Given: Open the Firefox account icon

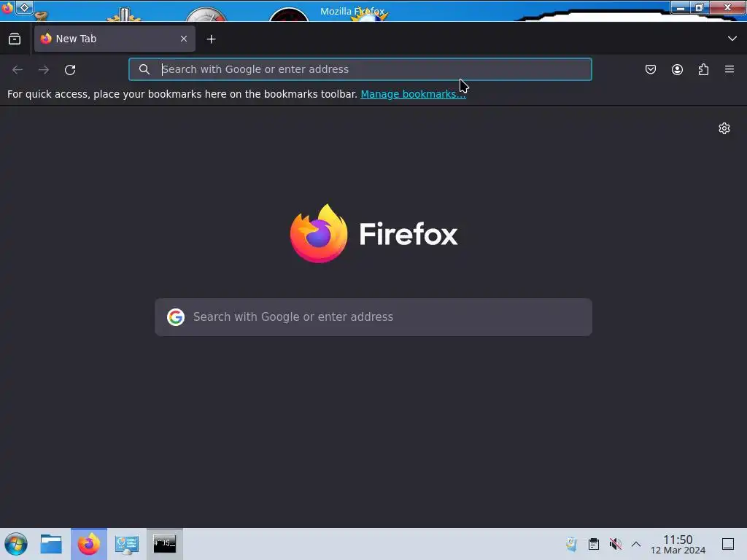Looking at the screenshot, I should tap(677, 69).
